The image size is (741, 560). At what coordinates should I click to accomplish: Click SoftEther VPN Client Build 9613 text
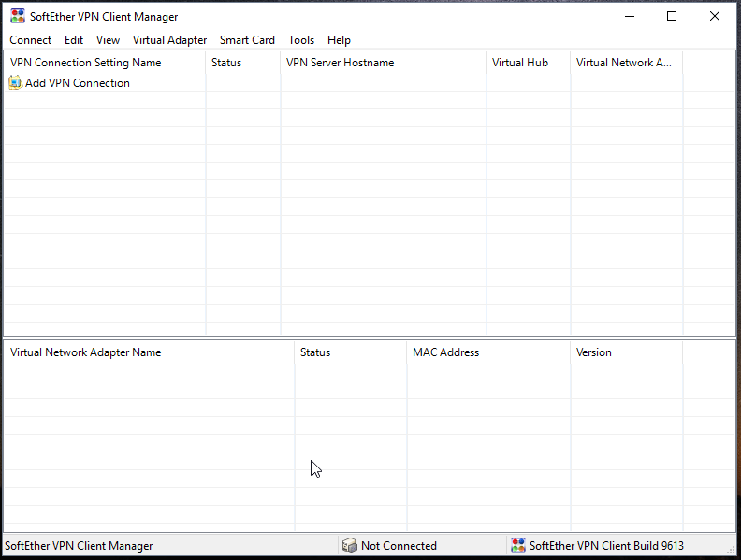(606, 546)
